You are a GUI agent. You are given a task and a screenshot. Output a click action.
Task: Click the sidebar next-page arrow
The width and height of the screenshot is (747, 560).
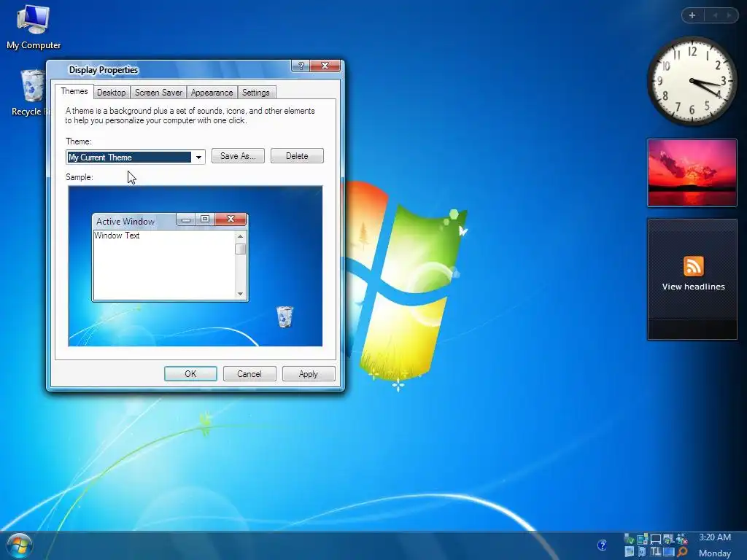pos(729,15)
